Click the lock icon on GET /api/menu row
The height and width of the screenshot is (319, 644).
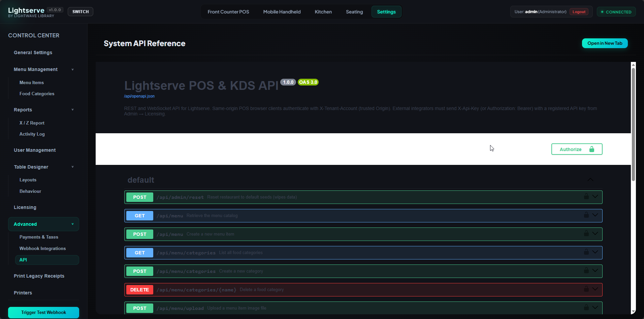tap(586, 215)
